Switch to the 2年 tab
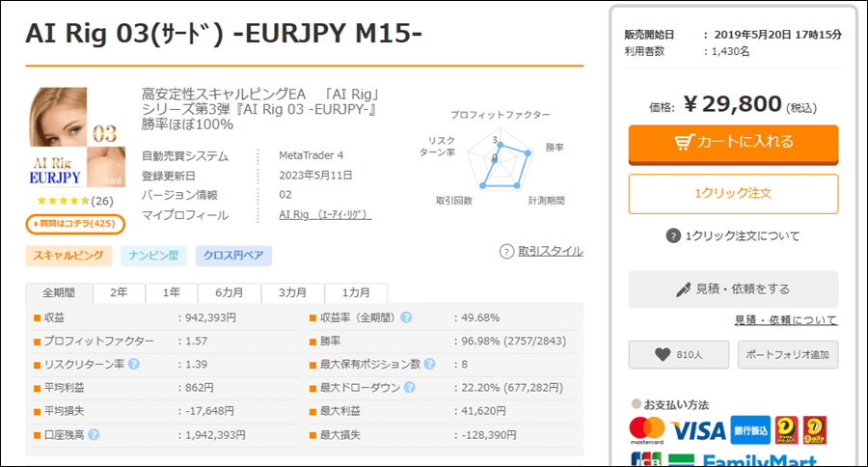 (119, 292)
